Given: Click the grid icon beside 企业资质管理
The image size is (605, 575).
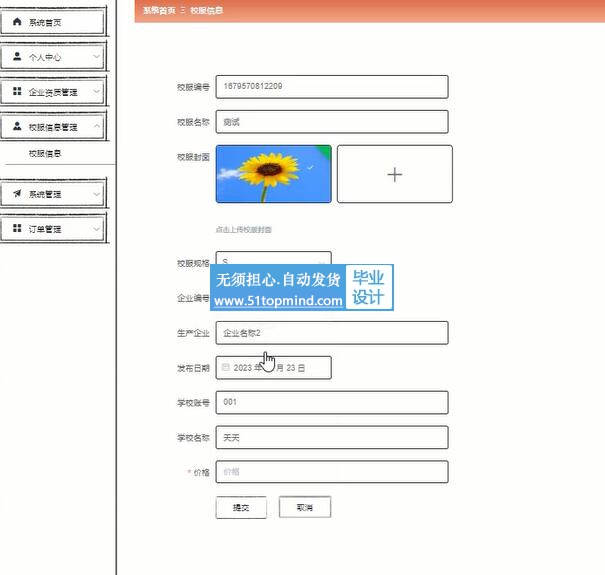Looking at the screenshot, I should pyautogui.click(x=17, y=91).
